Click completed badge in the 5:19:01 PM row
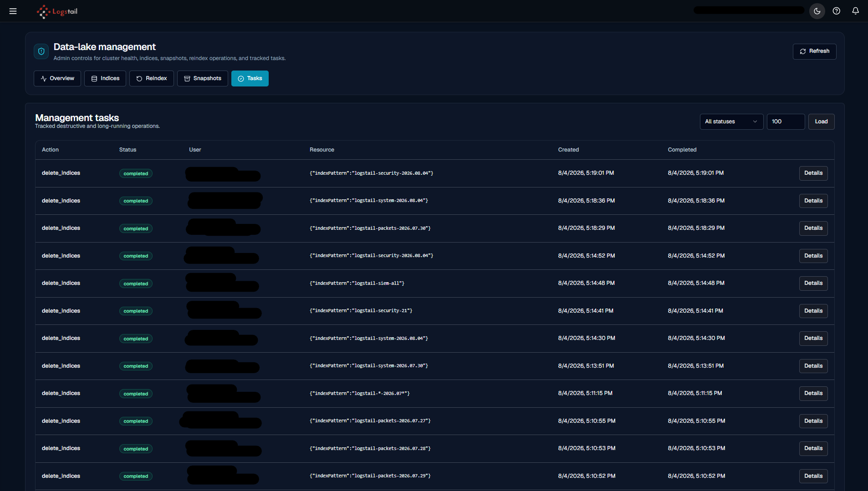The width and height of the screenshot is (868, 491). [136, 173]
